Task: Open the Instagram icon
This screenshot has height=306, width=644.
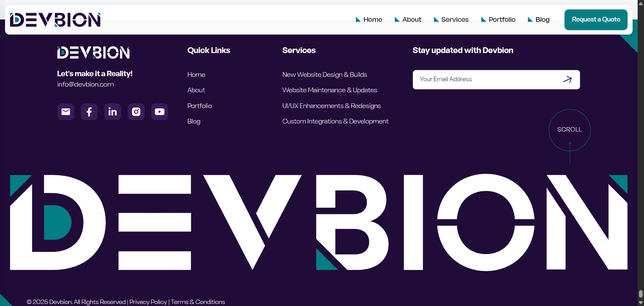Action: coord(136,111)
